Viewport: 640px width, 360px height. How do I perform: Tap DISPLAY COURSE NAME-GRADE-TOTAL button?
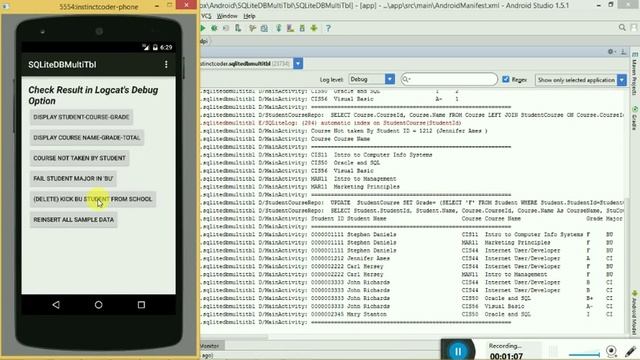[87, 138]
